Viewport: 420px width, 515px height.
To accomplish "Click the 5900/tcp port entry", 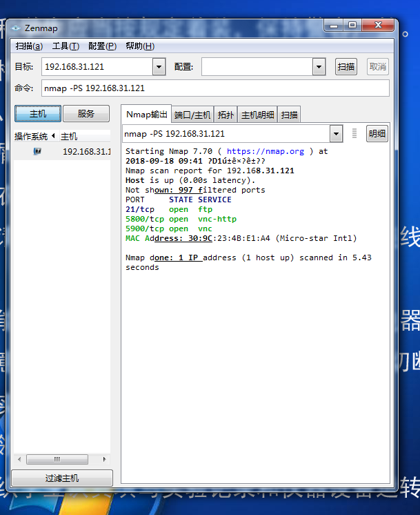I will [145, 229].
